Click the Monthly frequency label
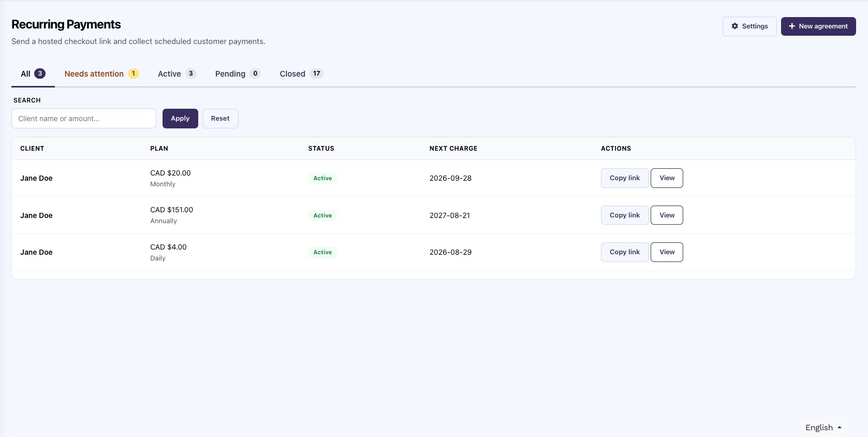 pos(163,184)
